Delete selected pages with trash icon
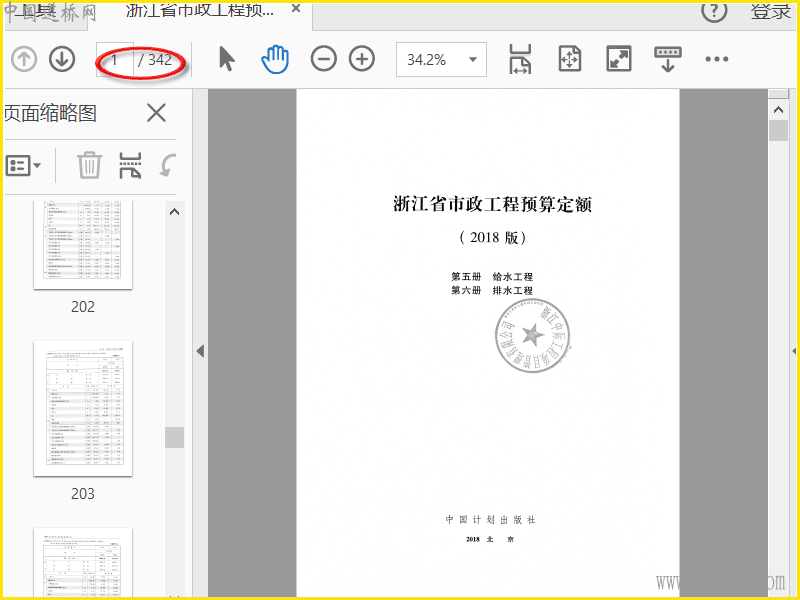 click(90, 165)
